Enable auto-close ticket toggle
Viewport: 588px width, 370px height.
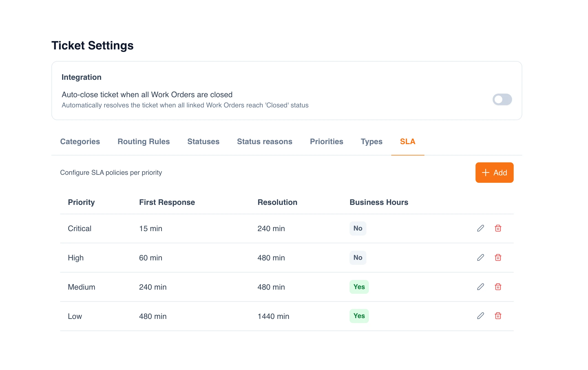point(502,99)
